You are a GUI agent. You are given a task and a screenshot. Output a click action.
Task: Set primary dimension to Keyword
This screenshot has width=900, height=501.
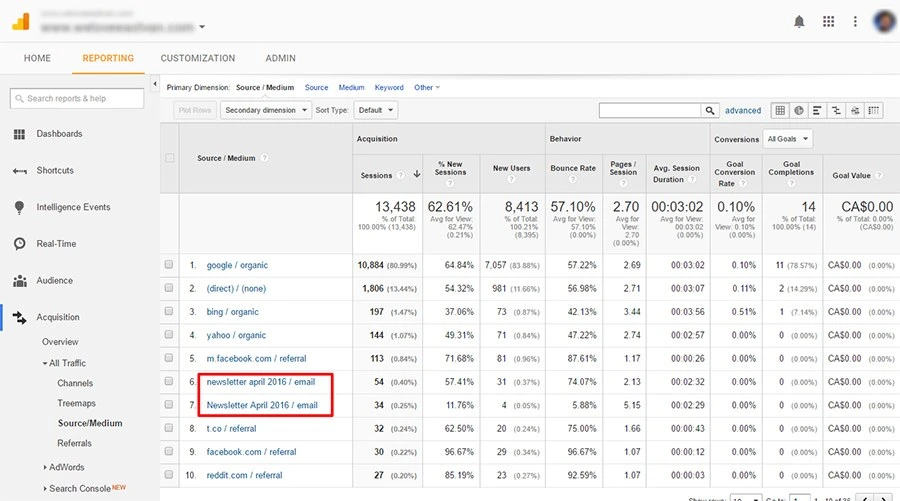click(x=389, y=88)
